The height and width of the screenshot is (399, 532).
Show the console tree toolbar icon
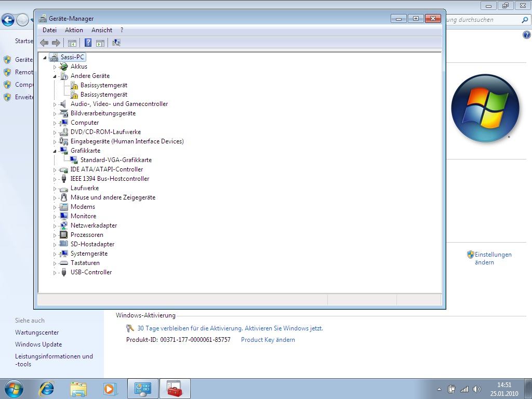(72, 43)
